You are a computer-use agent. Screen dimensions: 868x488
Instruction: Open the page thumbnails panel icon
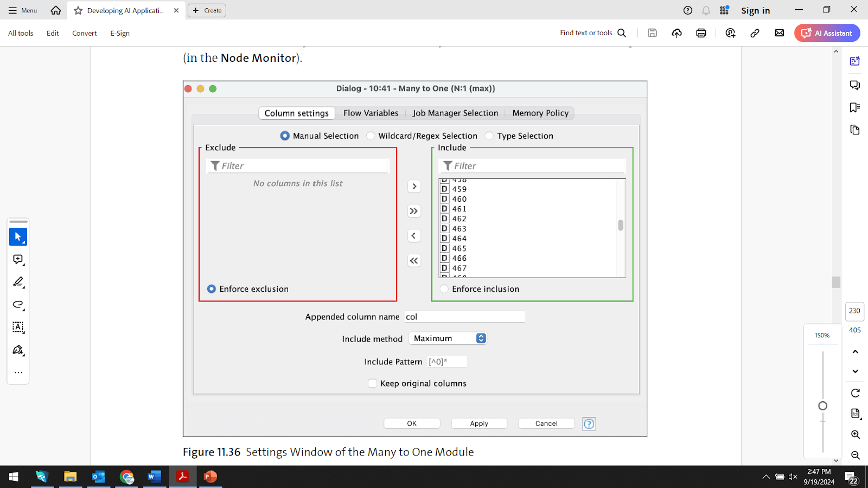(855, 130)
